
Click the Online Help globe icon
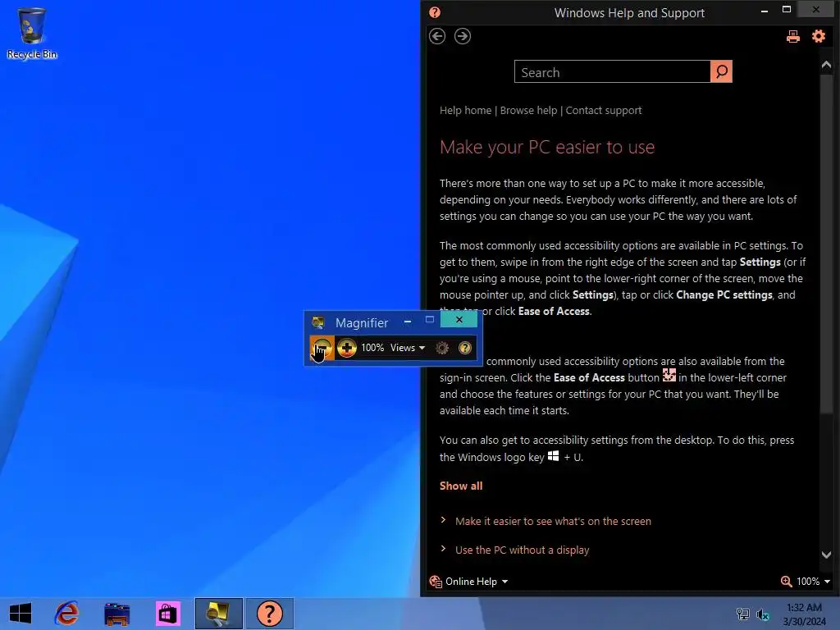click(436, 582)
